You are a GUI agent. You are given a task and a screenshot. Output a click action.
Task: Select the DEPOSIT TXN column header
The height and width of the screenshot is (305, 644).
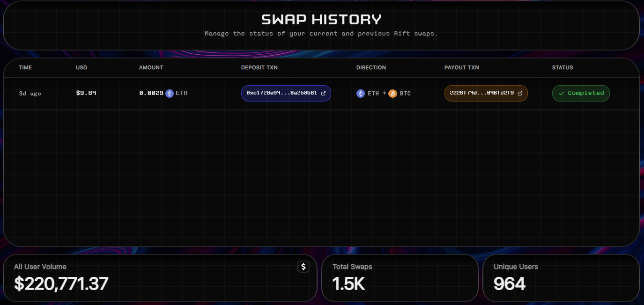click(259, 67)
